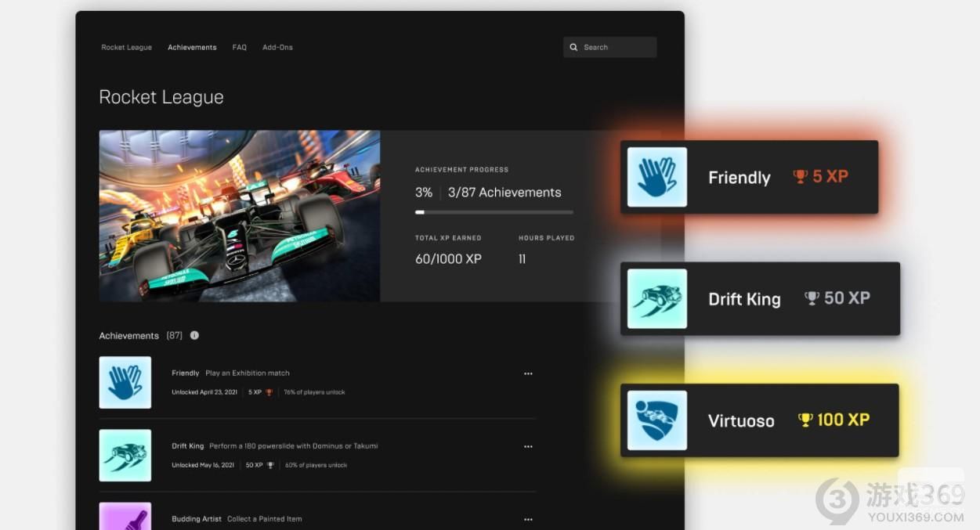
Task: Click the silver trophy on the Drift King card
Action: pyautogui.click(x=812, y=298)
